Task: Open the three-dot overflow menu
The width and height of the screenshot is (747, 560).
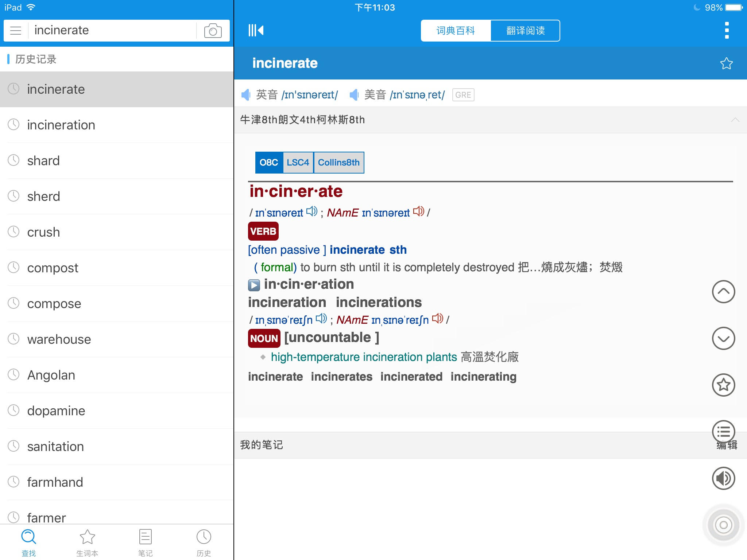Action: [x=727, y=31]
